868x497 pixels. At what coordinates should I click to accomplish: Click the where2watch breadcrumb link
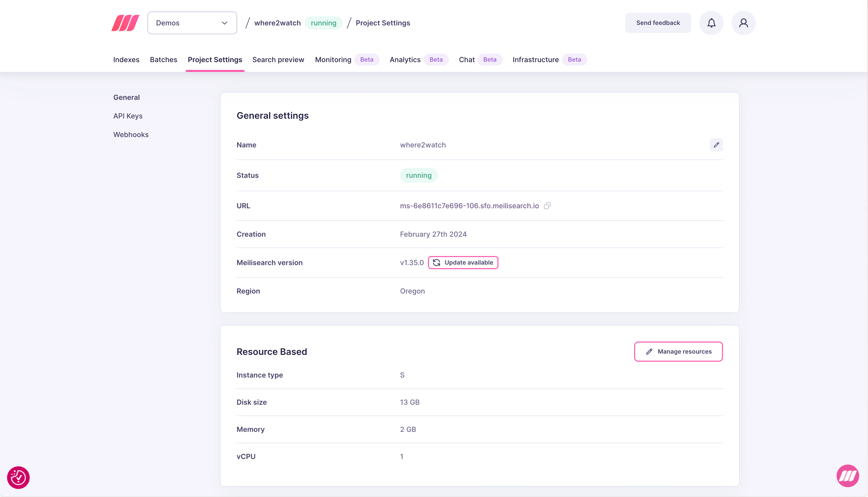[277, 23]
